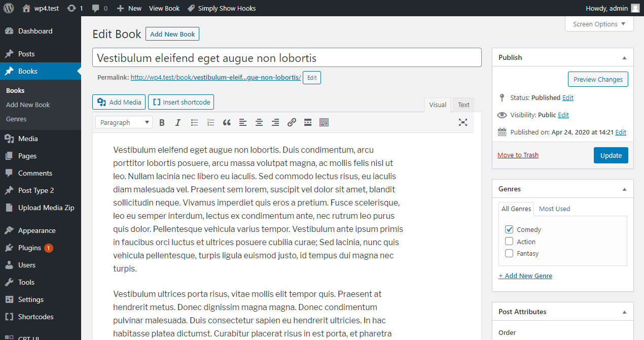Insert Read More tag

tap(308, 122)
